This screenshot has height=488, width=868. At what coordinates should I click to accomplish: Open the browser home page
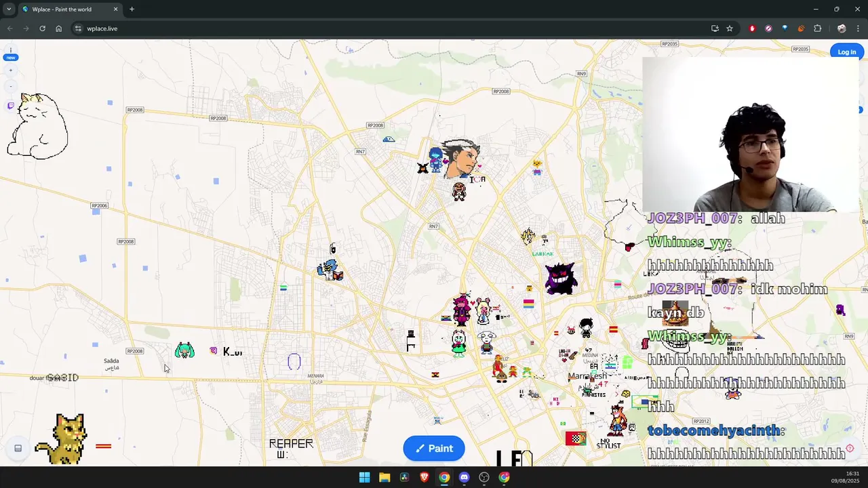coord(58,28)
